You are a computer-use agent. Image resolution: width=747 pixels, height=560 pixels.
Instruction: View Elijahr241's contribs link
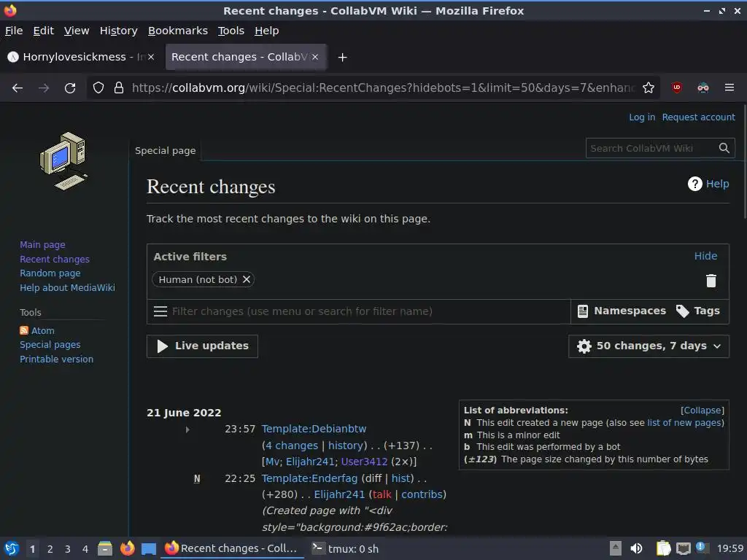coord(422,494)
